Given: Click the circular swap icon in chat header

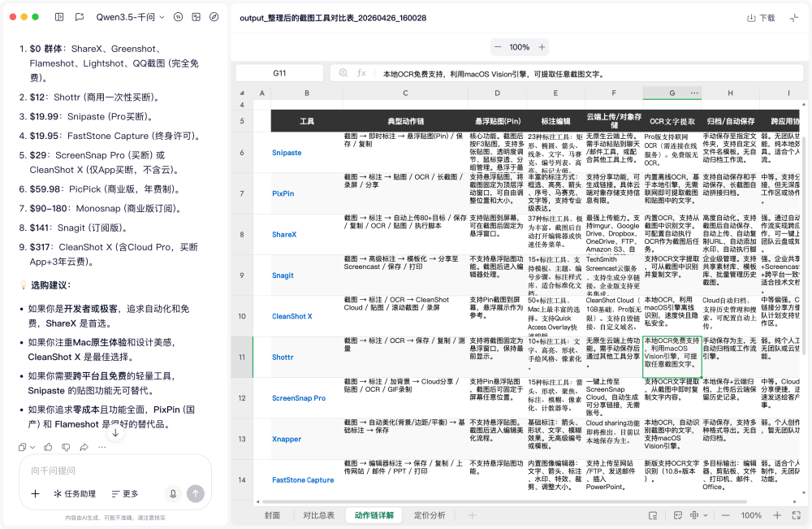Looking at the screenshot, I should (x=178, y=17).
